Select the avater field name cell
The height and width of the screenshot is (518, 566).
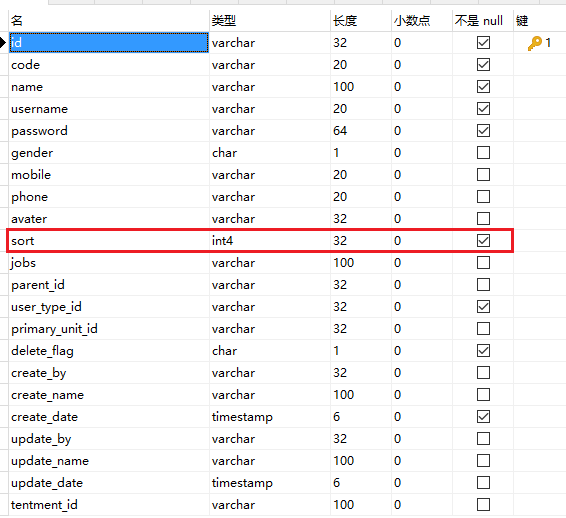pyautogui.click(x=109, y=219)
